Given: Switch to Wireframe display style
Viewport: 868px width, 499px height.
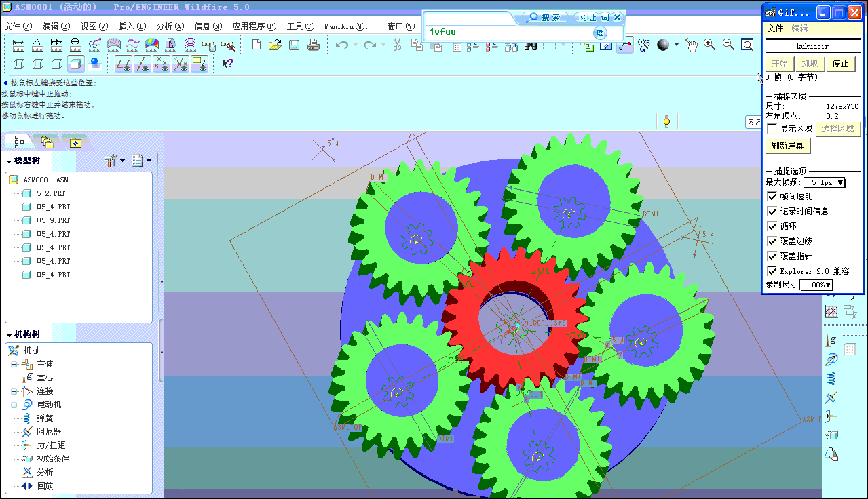Looking at the screenshot, I should [x=19, y=64].
